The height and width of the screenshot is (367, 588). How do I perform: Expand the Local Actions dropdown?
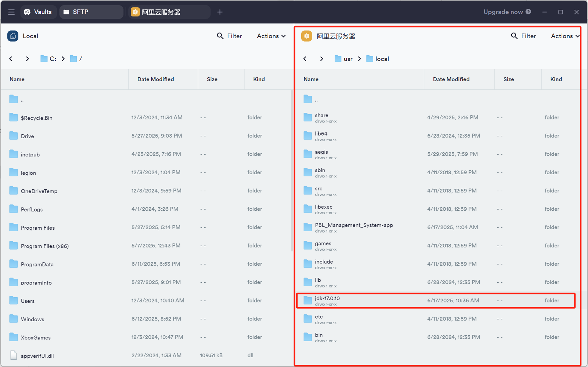click(x=271, y=36)
